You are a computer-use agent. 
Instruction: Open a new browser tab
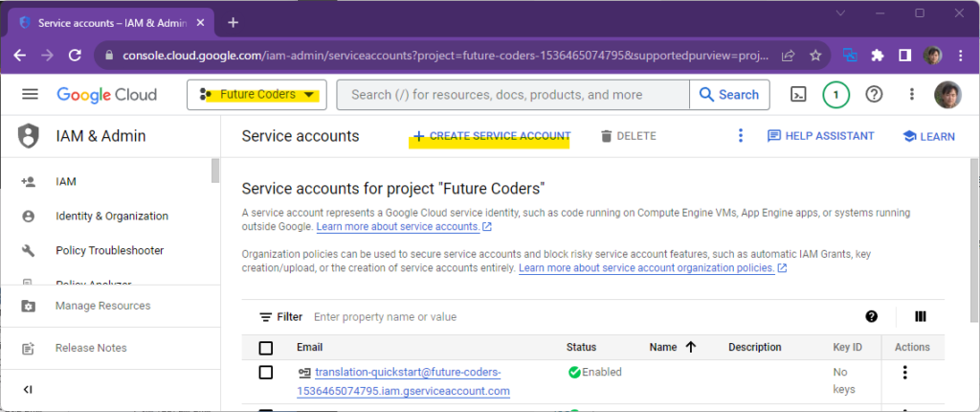(234, 23)
